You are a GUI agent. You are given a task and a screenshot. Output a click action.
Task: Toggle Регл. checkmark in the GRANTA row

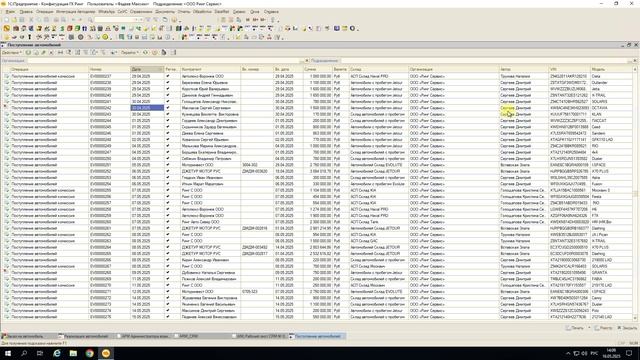(x=168, y=272)
